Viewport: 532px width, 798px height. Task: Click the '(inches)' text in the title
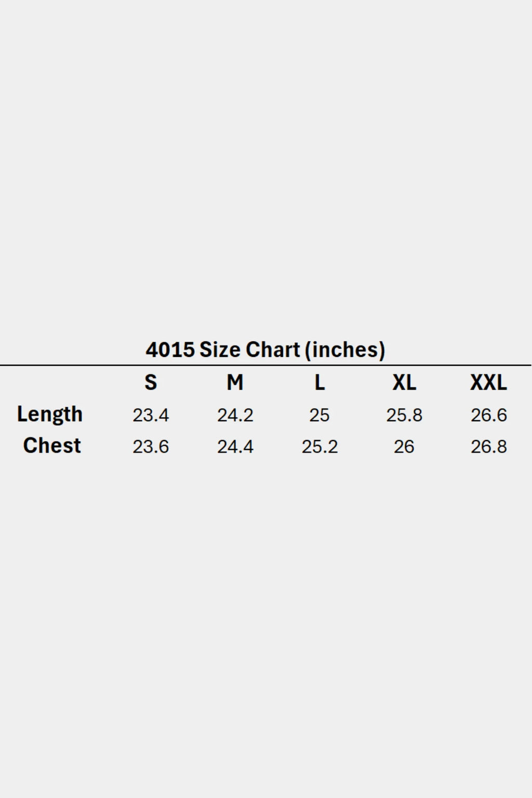point(345,350)
